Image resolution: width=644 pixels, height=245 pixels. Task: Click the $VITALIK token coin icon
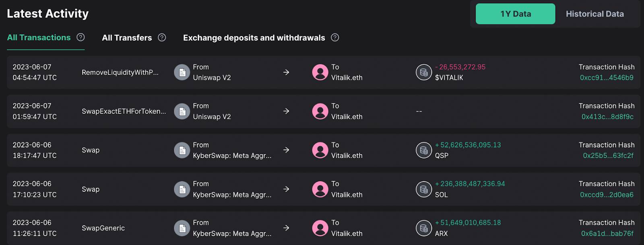(423, 72)
